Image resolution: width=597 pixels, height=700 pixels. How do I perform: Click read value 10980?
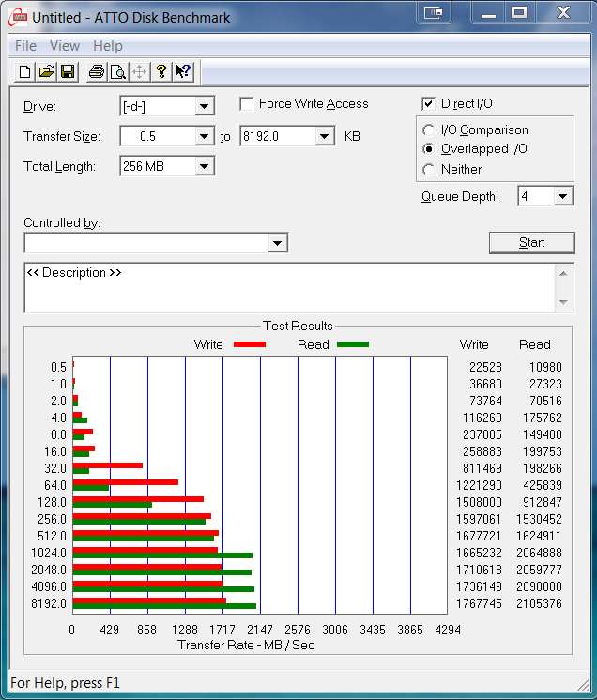point(545,367)
